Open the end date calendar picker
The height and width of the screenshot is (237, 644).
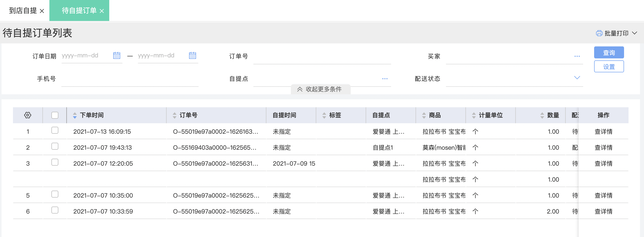click(192, 55)
